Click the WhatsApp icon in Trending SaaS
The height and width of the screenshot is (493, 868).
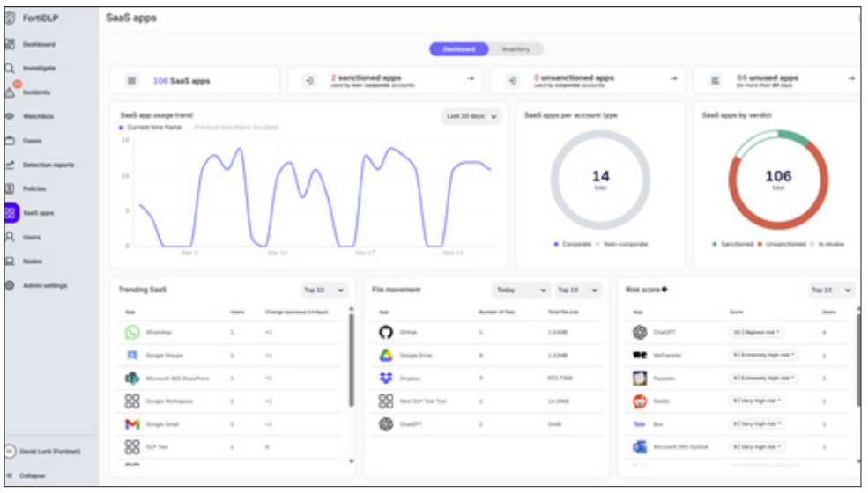point(132,332)
